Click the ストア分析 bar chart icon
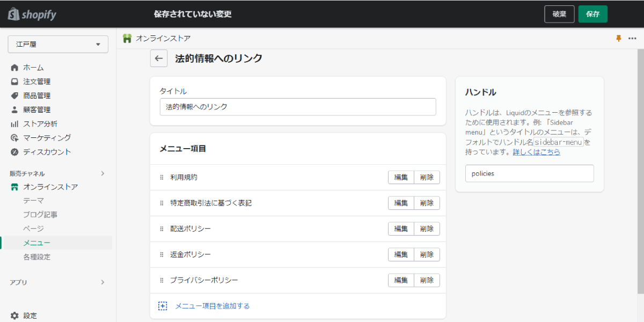The width and height of the screenshot is (644, 322). [x=14, y=123]
